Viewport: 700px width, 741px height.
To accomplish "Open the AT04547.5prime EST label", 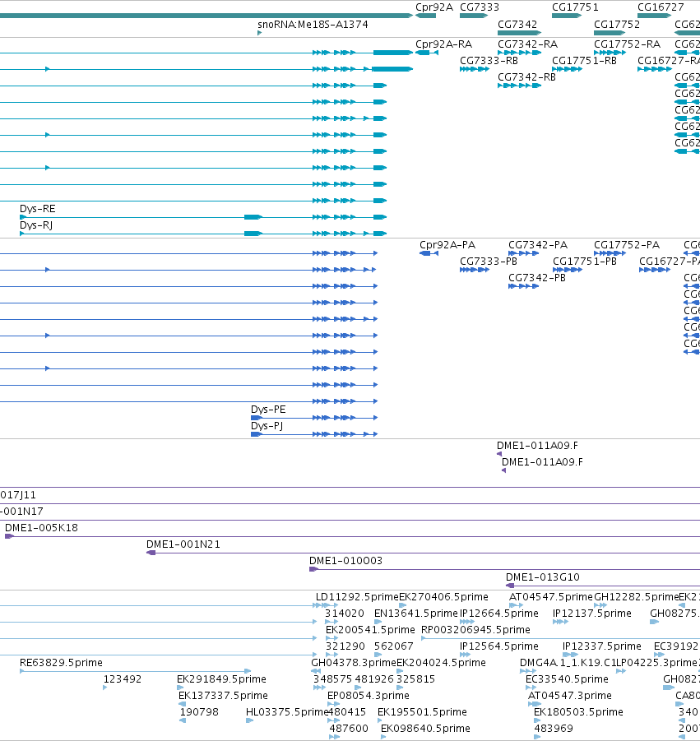I will point(550,597).
